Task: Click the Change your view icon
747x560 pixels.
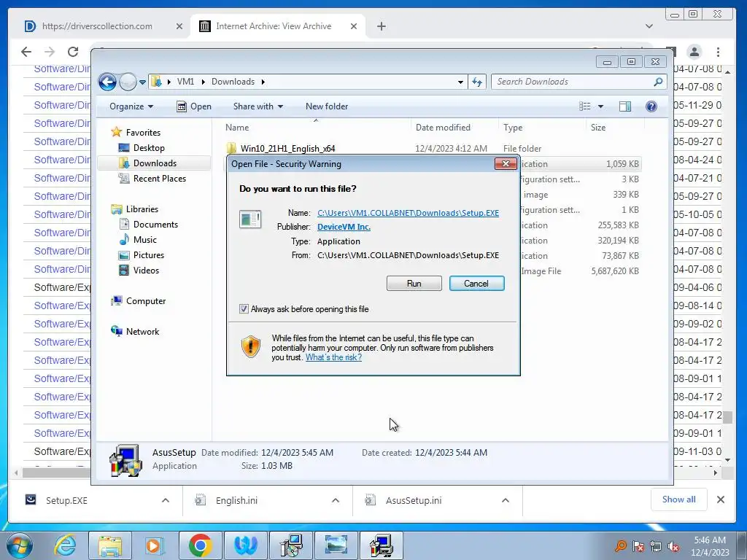Action: pyautogui.click(x=585, y=106)
